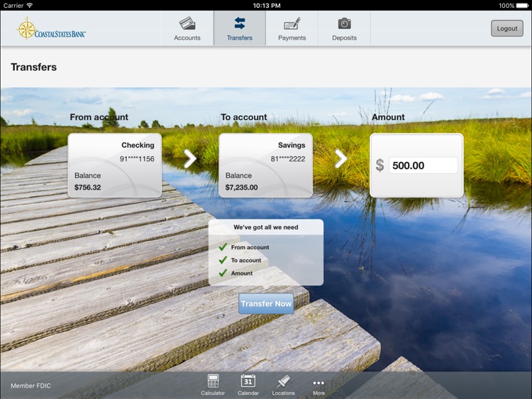Click the From account checkmark item
The image size is (532, 399).
244,247
